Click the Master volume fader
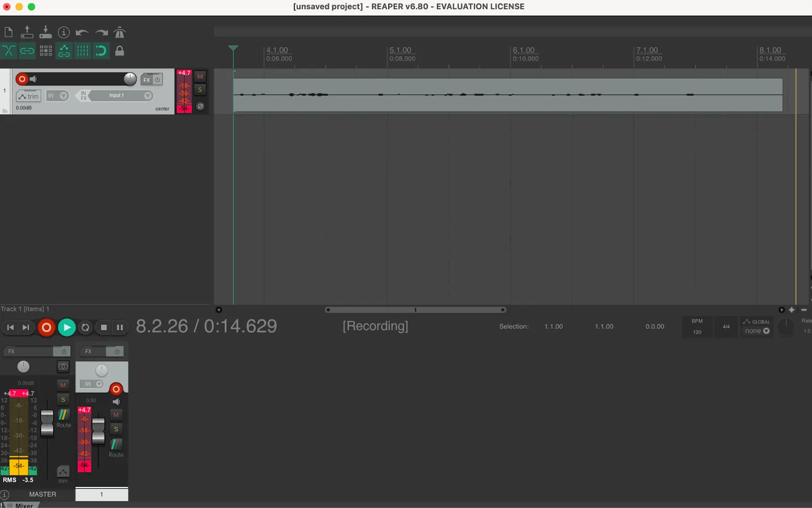Viewport: 812px width, 508px height. [47, 422]
